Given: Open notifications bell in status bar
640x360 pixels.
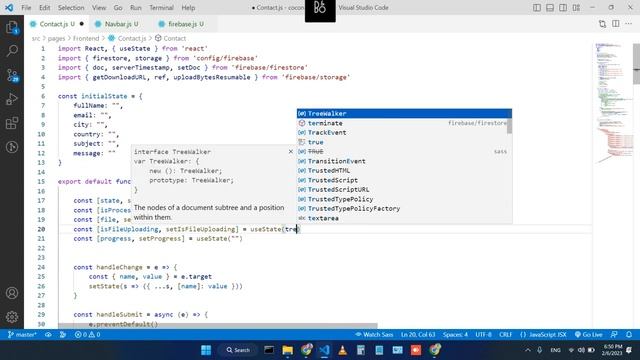Looking at the screenshot, I should pyautogui.click(x=629, y=335).
